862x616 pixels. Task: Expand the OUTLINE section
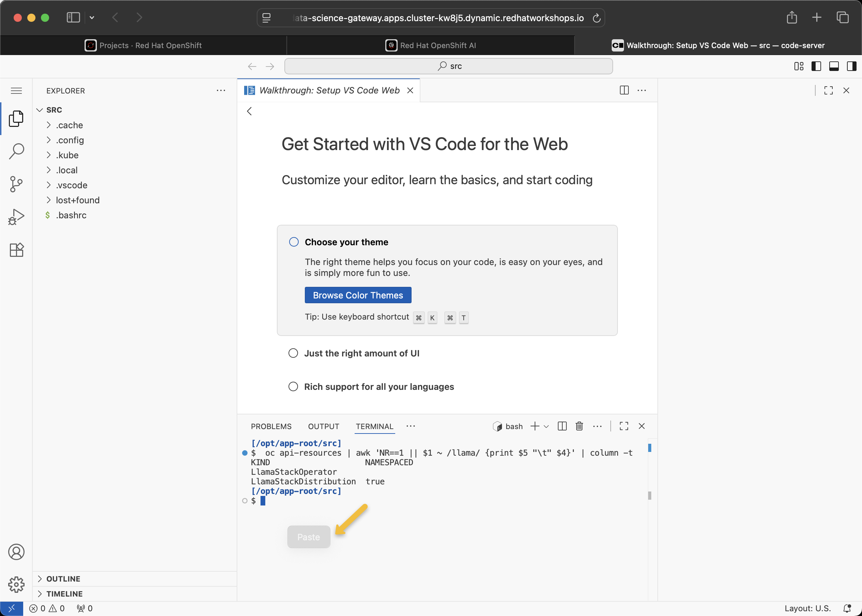(x=63, y=578)
